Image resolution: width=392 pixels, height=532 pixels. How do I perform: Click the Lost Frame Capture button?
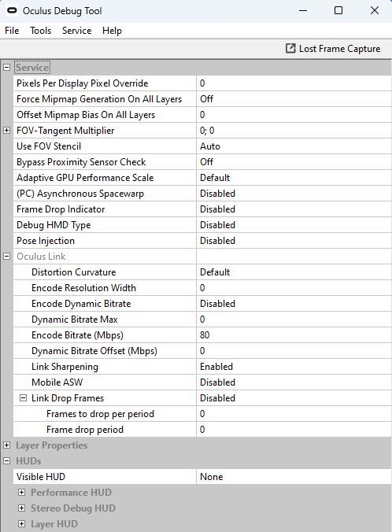click(x=333, y=49)
